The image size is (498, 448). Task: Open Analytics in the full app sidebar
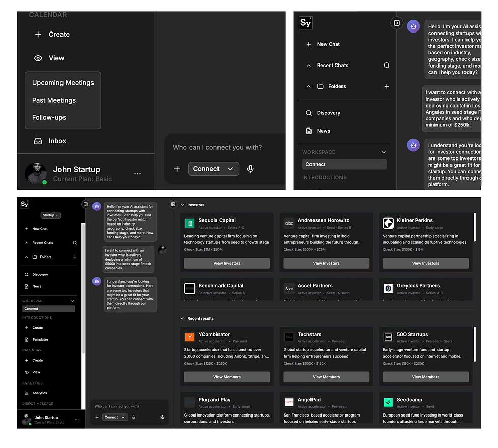[36, 393]
